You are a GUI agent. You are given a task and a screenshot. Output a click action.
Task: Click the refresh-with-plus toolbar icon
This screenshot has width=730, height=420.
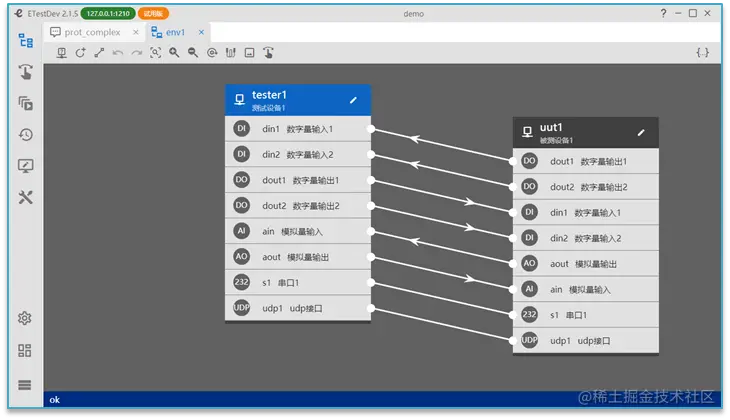pos(81,53)
